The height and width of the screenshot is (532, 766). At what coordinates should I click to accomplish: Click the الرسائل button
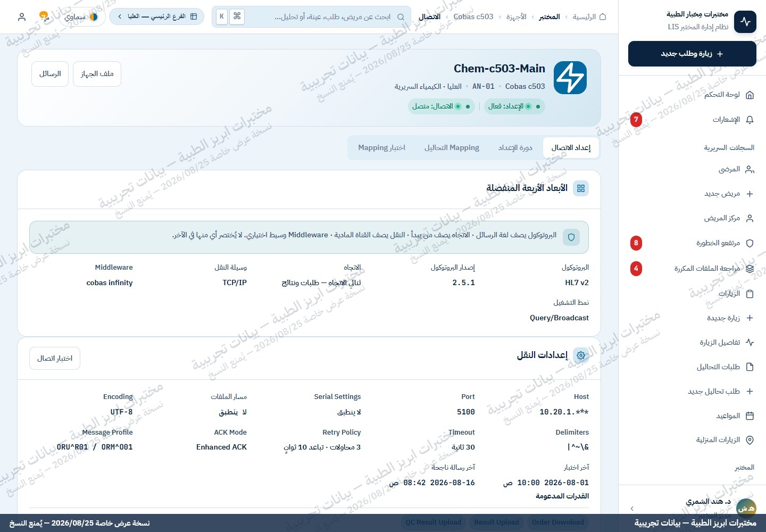[50, 74]
